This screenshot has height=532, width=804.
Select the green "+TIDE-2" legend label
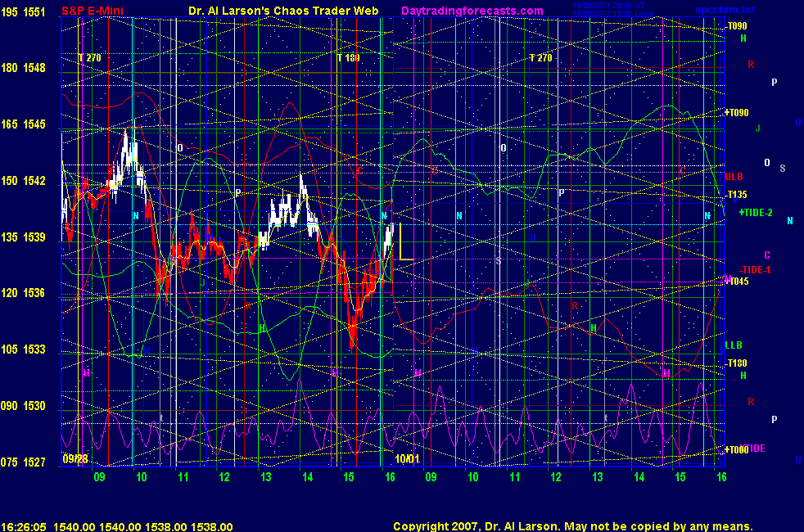coord(756,213)
